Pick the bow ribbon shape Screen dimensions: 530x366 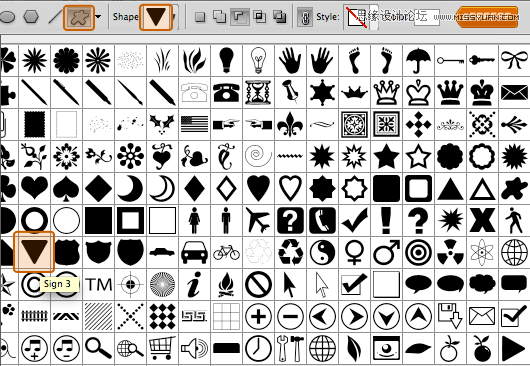tap(514, 60)
